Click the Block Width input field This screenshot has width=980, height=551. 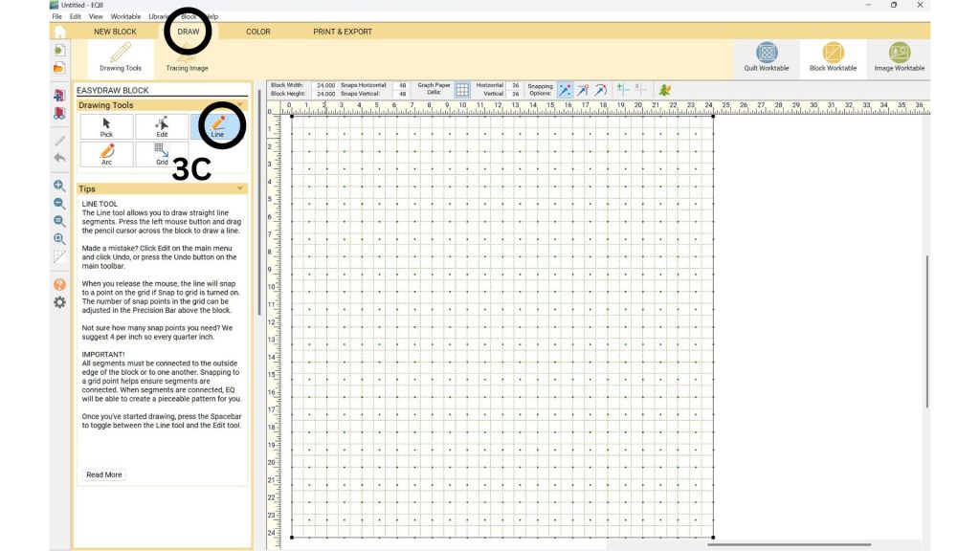(x=325, y=85)
